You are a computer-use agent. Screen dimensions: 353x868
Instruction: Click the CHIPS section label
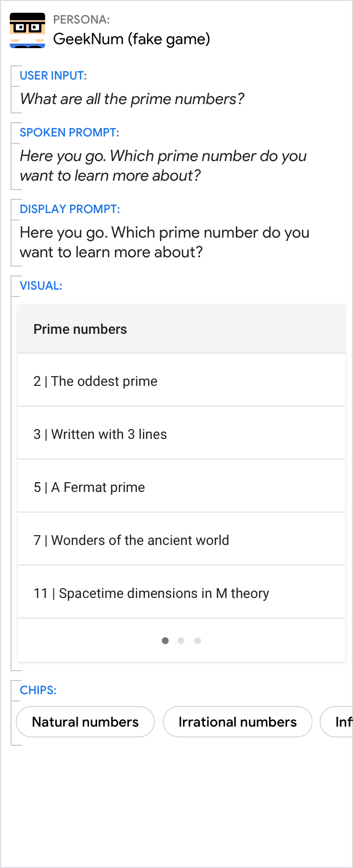pyautogui.click(x=38, y=690)
